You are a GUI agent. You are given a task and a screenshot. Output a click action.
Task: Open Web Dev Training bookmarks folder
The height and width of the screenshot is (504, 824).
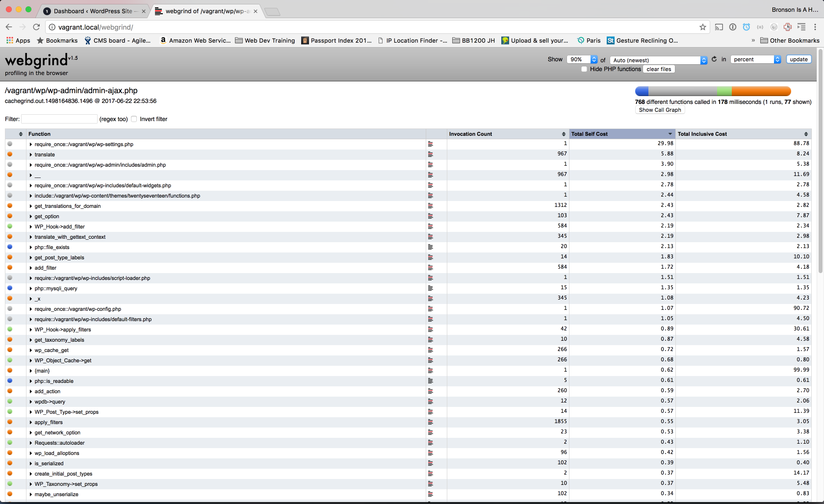[x=265, y=41]
